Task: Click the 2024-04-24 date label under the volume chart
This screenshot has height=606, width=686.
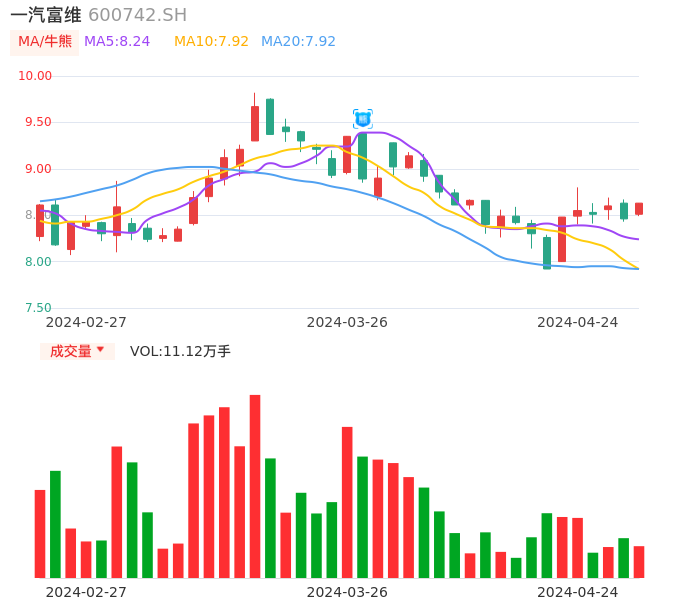Action: (577, 592)
